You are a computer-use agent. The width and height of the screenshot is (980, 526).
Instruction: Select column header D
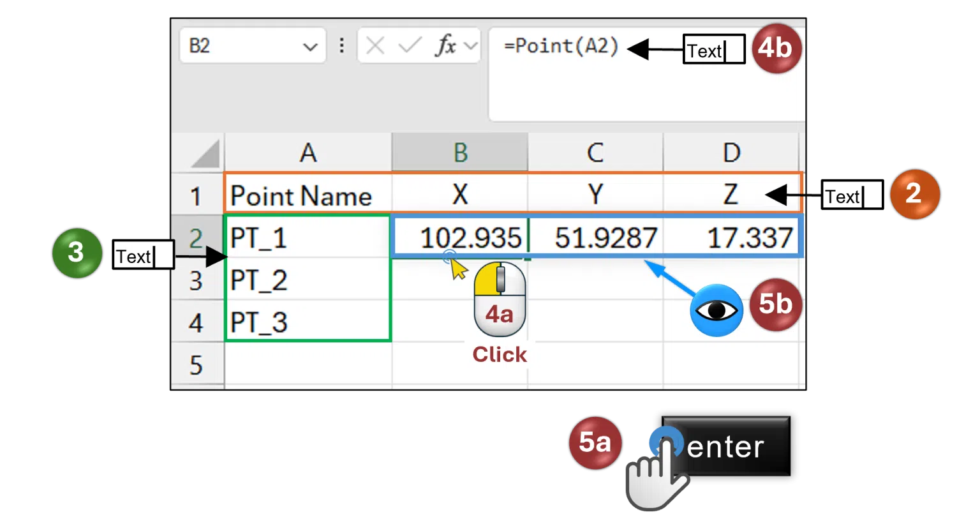(731, 152)
